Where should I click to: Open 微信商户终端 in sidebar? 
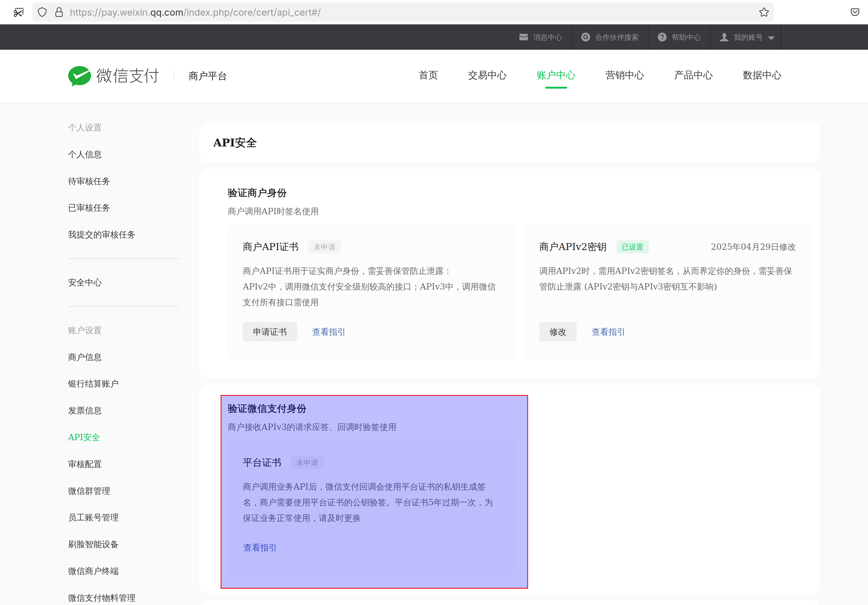coord(93,571)
